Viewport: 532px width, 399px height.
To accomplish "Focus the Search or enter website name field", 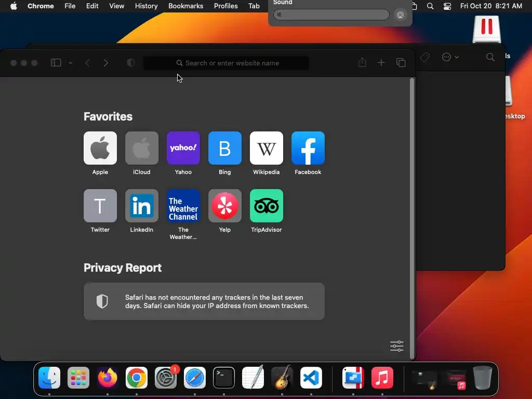I will [227, 63].
